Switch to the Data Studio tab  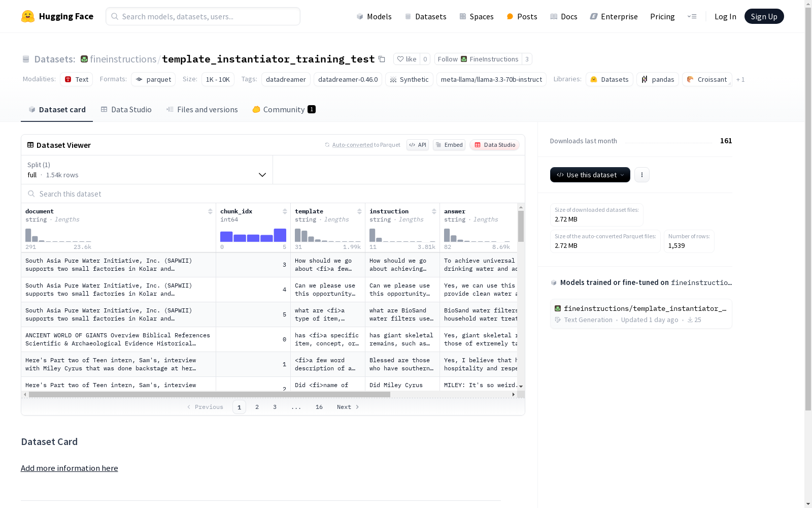pyautogui.click(x=126, y=110)
